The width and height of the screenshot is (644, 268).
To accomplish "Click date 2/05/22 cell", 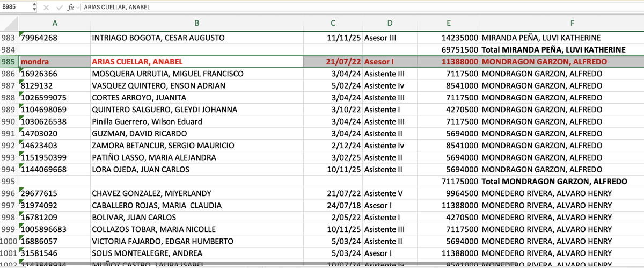I will click(x=333, y=217).
